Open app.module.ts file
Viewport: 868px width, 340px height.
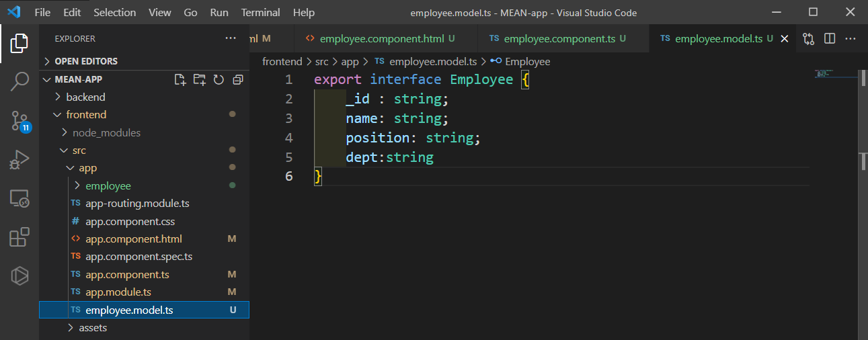[144, 292]
